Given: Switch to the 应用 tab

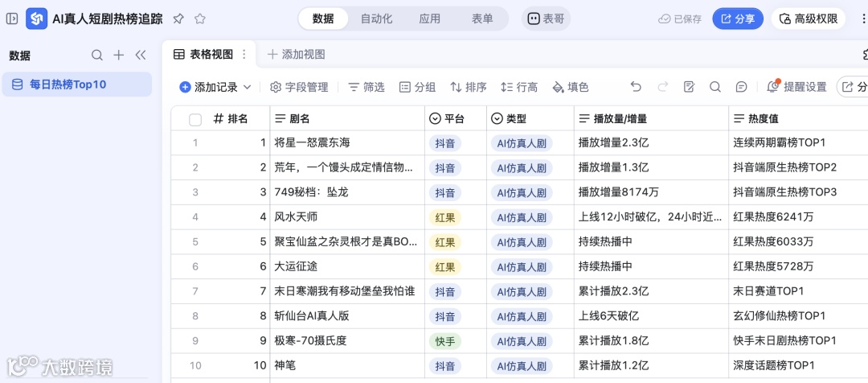Looking at the screenshot, I should pos(429,19).
